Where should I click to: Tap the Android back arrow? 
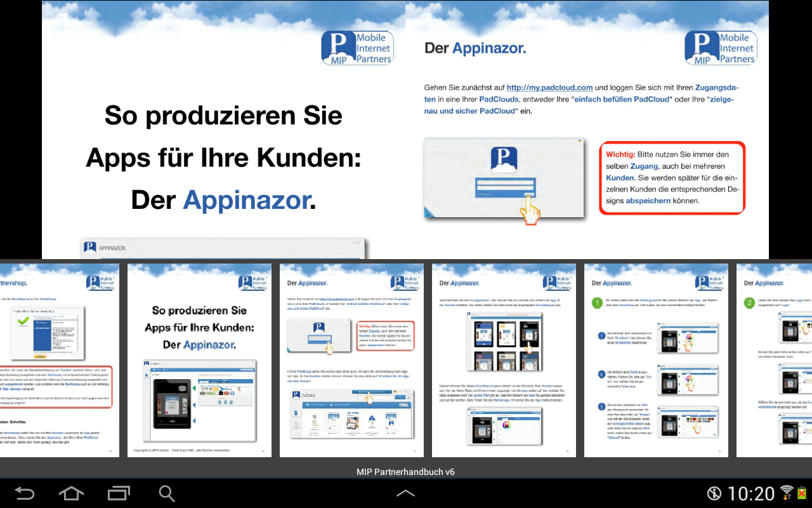24,493
